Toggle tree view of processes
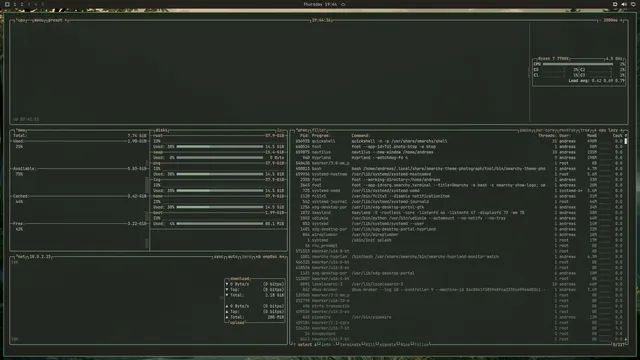 [585, 130]
